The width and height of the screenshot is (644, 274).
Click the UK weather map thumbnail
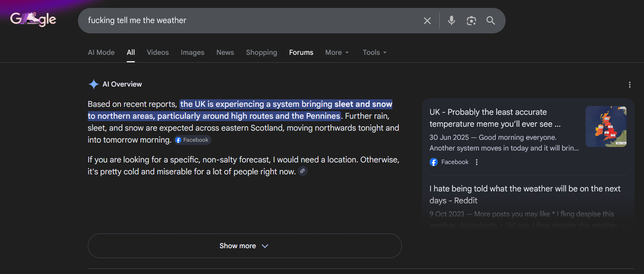coord(606,126)
